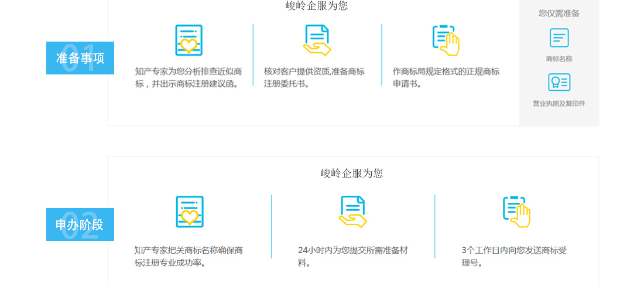This screenshot has width=644, height=286.
Task: Click the hand-held document icon above 核对客户提供资质
Action: [317, 40]
